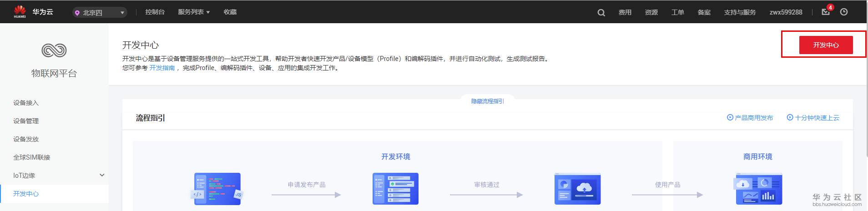Image resolution: width=868 pixels, height=211 pixels.
Task: Click the IoT platform infinity logo
Action: pos(54,50)
